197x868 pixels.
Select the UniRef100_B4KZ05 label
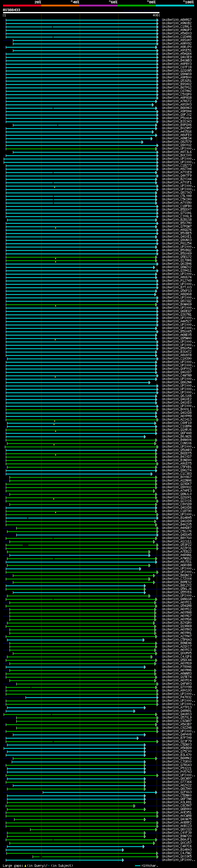(x=177, y=524)
